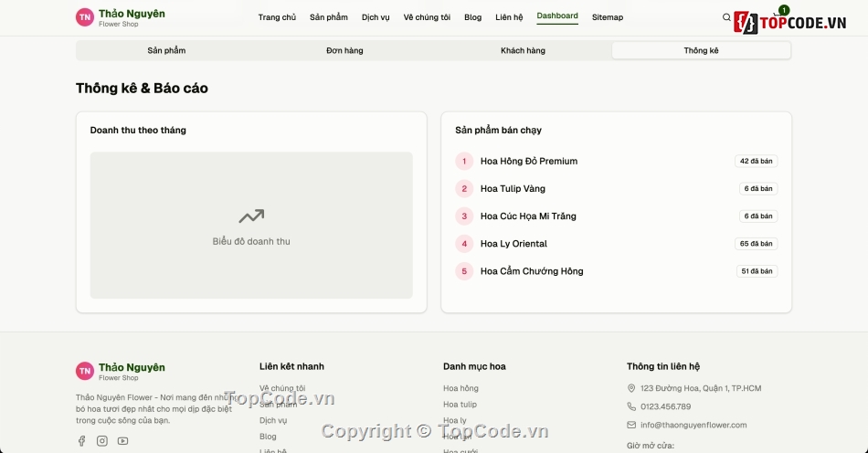This screenshot has height=453, width=868.
Task: Click the 51 đã bán badge
Action: (757, 271)
